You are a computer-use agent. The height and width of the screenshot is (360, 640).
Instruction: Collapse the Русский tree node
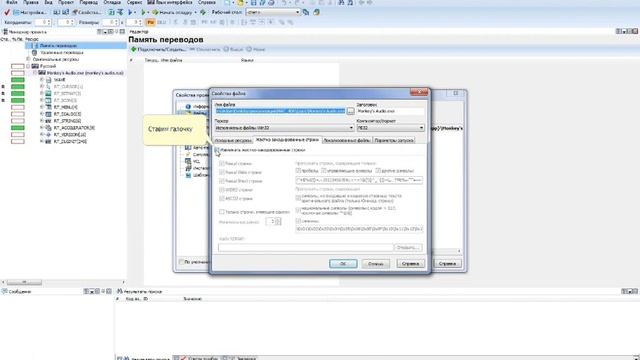coord(28,66)
